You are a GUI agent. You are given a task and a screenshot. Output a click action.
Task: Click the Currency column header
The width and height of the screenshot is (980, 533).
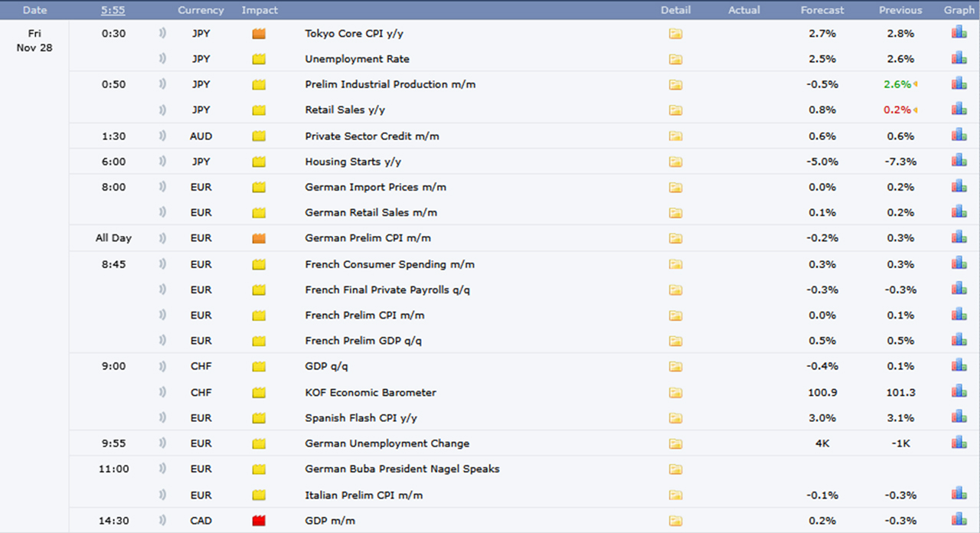point(201,10)
